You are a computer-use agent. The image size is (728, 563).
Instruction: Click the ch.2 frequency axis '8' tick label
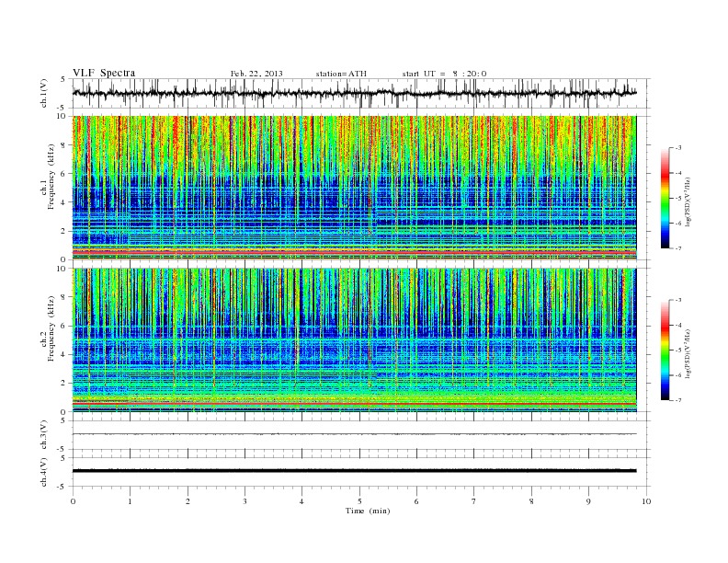coord(63,297)
